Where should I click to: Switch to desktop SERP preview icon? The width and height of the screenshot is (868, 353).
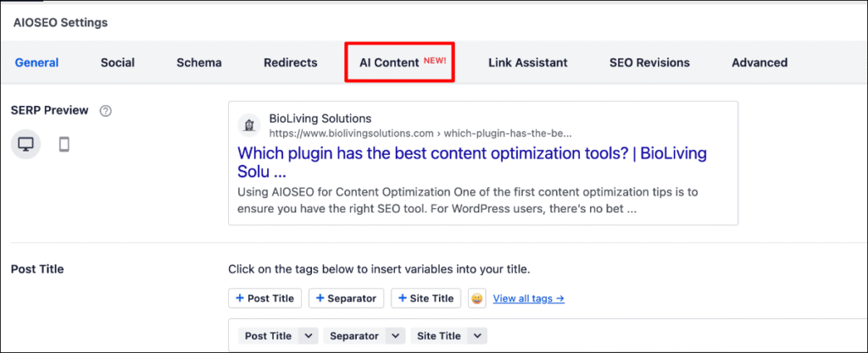click(x=25, y=144)
